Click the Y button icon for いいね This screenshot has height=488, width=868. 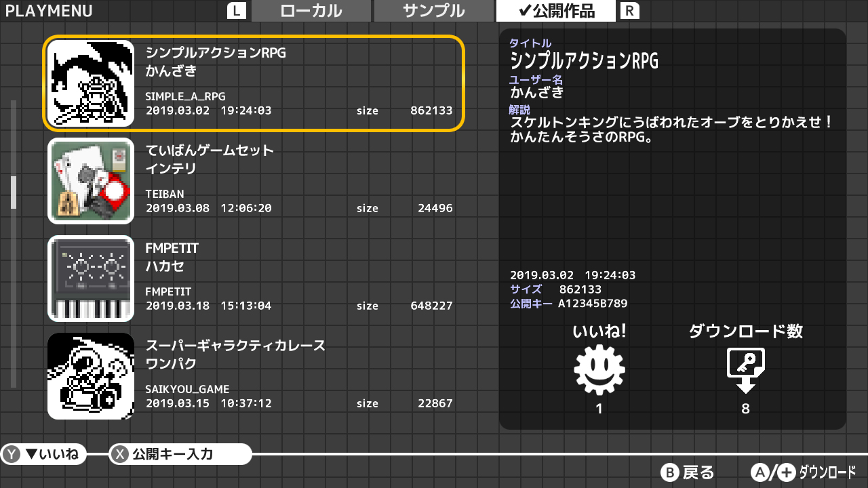point(12,454)
